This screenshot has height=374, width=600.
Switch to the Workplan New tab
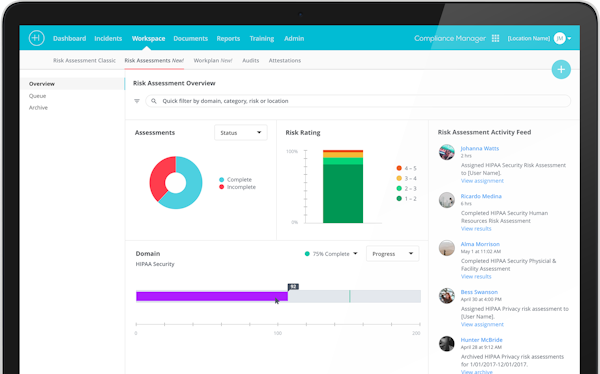(x=213, y=60)
